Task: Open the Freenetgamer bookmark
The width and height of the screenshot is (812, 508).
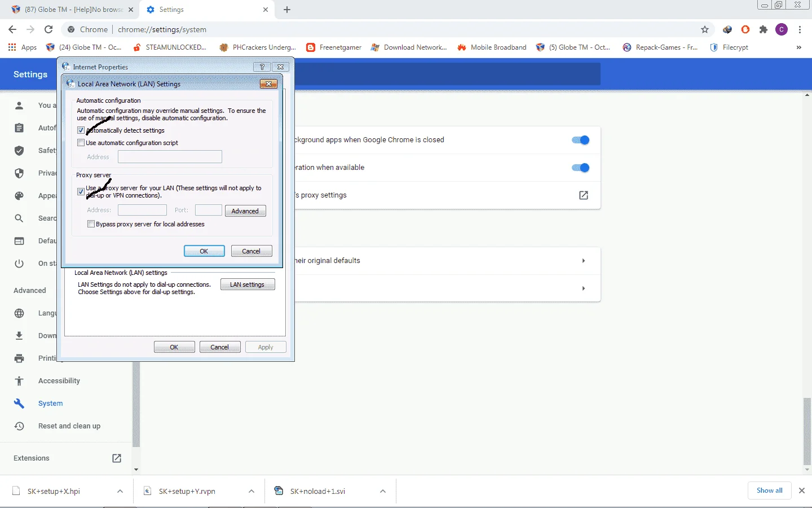Action: click(334, 47)
